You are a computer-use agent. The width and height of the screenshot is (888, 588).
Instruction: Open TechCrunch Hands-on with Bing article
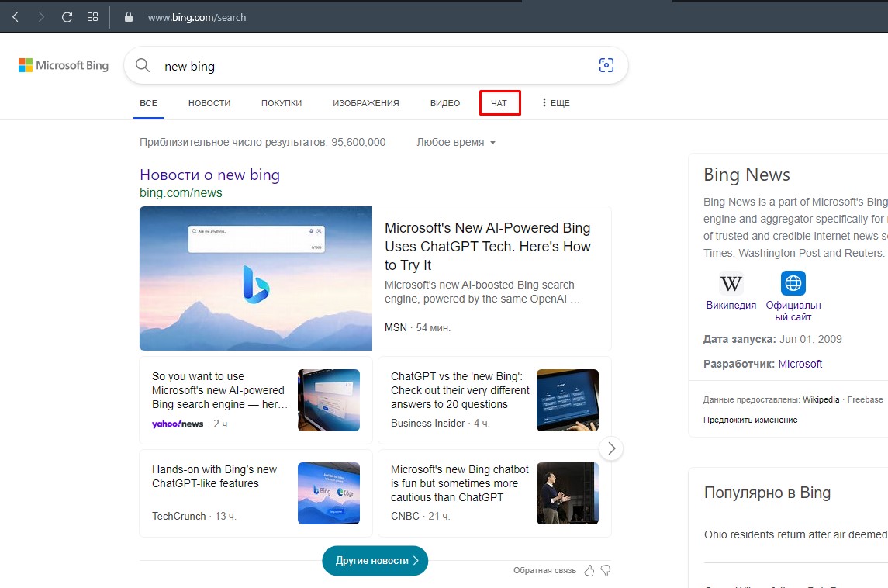tap(214, 476)
